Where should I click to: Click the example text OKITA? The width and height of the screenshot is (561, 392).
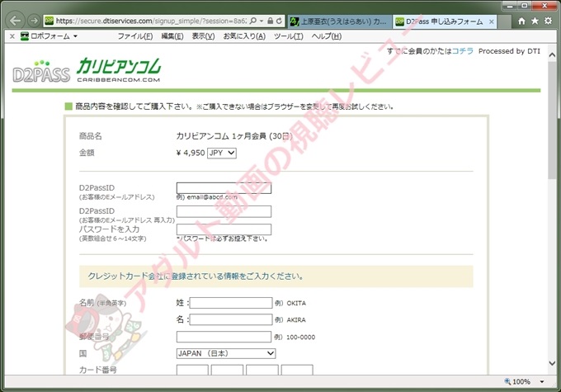point(296,303)
